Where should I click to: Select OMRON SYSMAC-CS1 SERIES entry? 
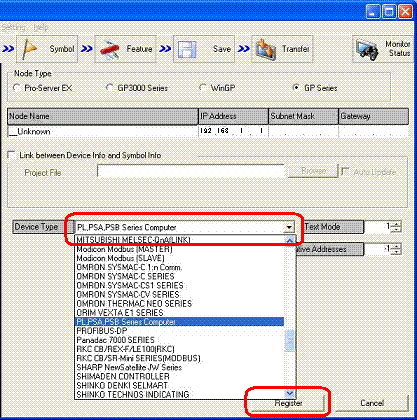(x=180, y=286)
